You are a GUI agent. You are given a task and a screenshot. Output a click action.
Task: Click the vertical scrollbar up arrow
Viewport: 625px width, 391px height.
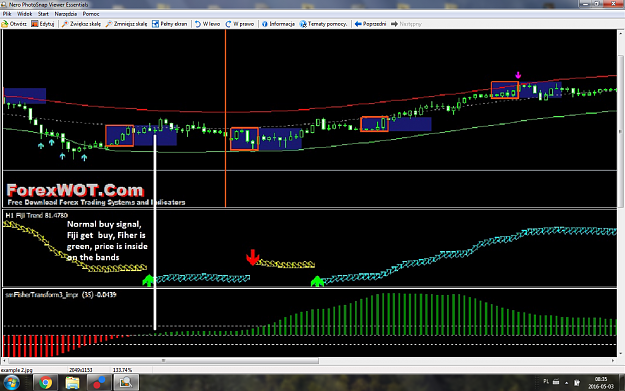click(x=621, y=33)
